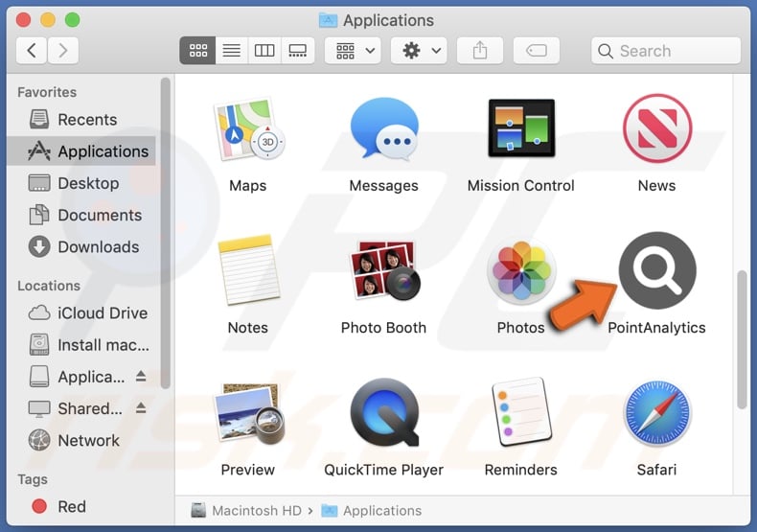Image resolution: width=757 pixels, height=532 pixels.
Task: Select the PointAnalytics magnifier icon
Action: pos(657,270)
